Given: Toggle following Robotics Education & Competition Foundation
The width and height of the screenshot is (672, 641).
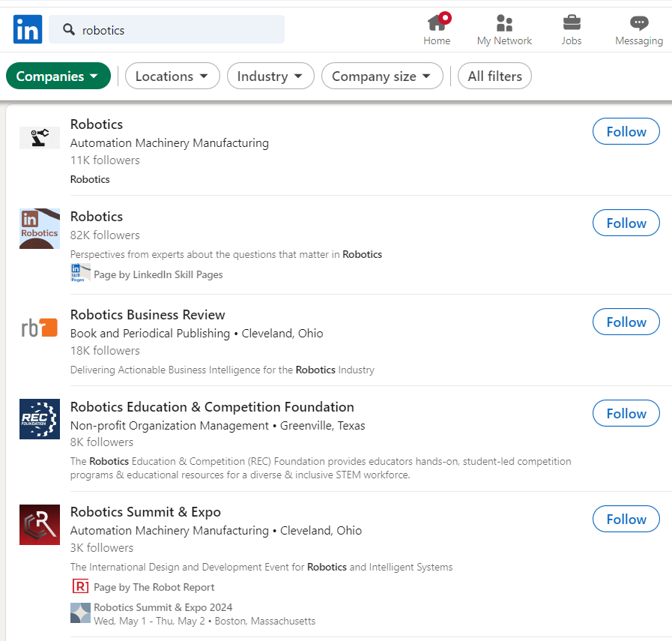Looking at the screenshot, I should coord(626,413).
